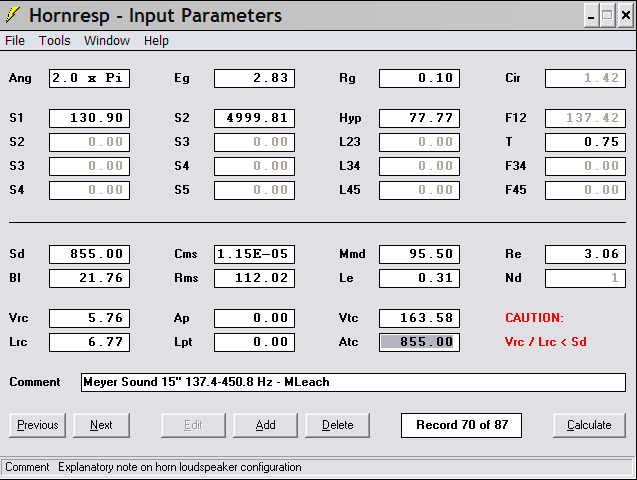Click the Mmd label

[x=352, y=254]
